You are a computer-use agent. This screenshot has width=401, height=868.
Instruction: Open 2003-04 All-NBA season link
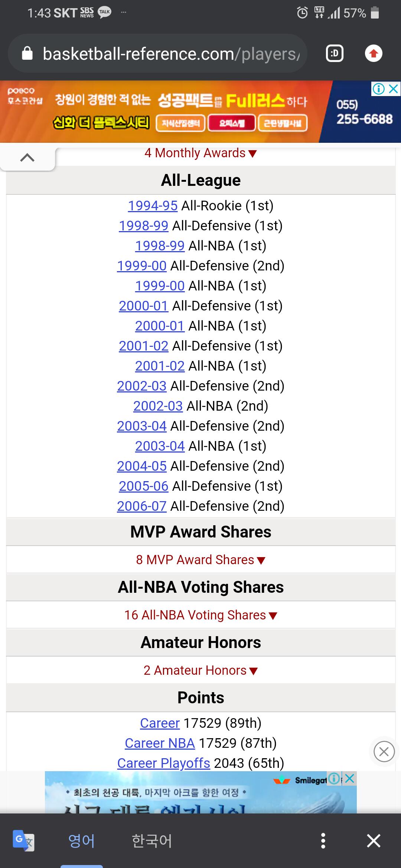(160, 446)
